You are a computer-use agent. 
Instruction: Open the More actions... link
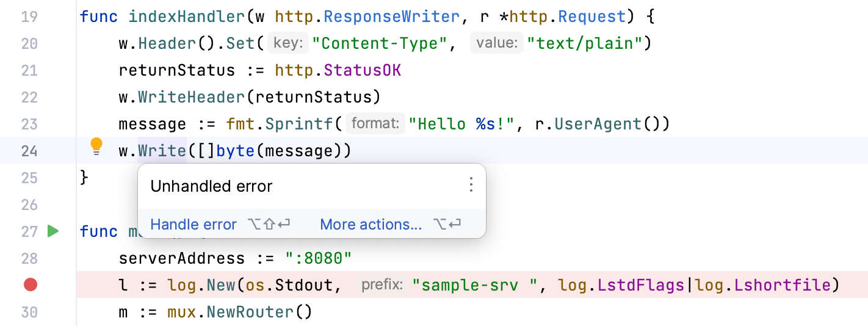371,225
